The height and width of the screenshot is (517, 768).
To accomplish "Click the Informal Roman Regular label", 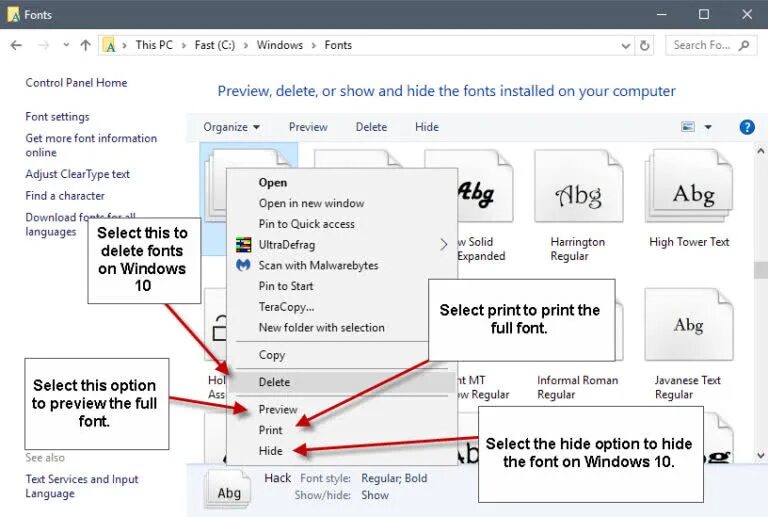I will click(577, 387).
